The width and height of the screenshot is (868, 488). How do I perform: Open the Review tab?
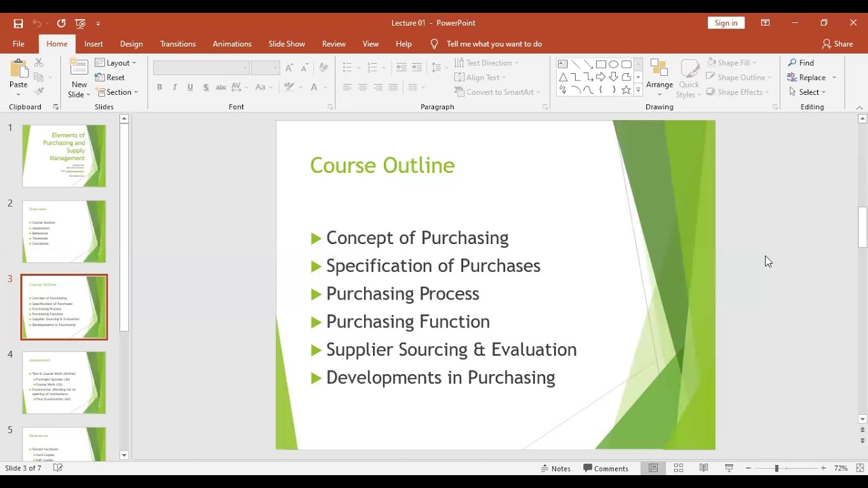click(x=334, y=44)
